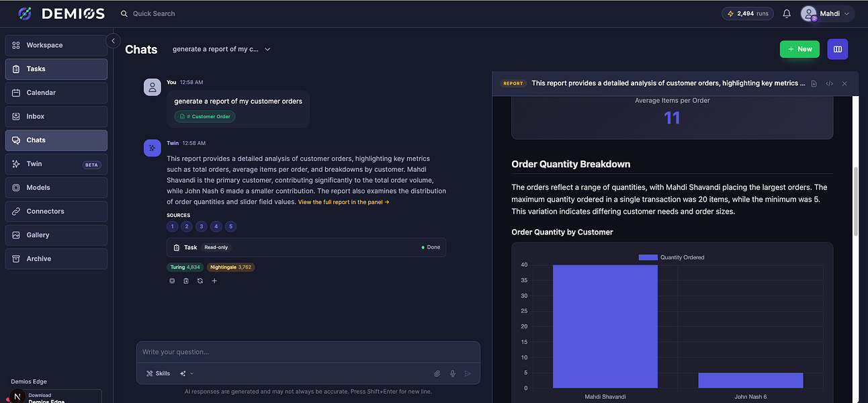Click the You user avatar

click(x=153, y=87)
